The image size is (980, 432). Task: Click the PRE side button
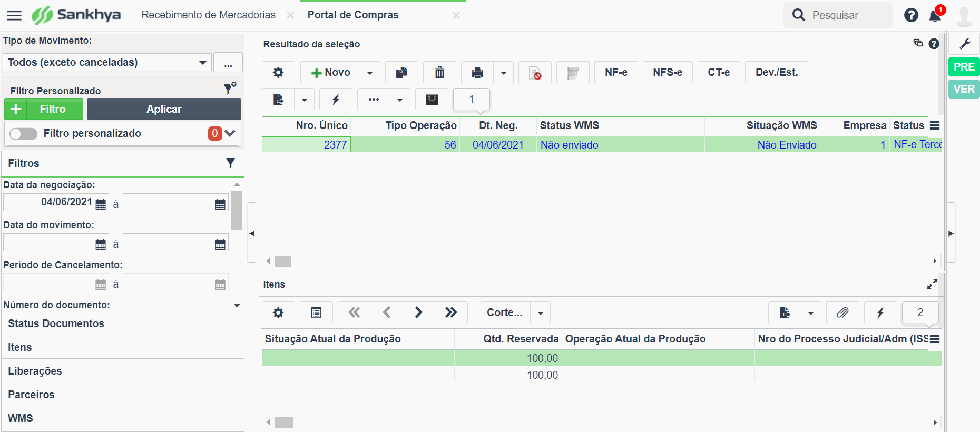(x=964, y=67)
